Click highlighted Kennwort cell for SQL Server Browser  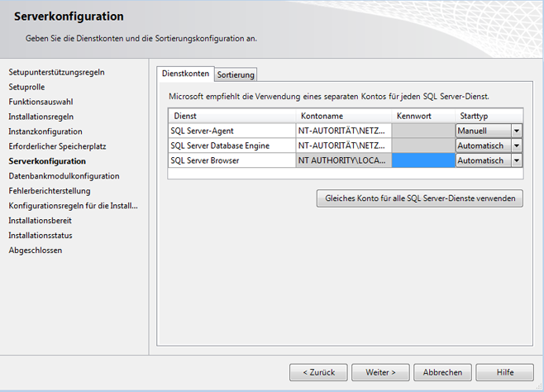[423, 160]
